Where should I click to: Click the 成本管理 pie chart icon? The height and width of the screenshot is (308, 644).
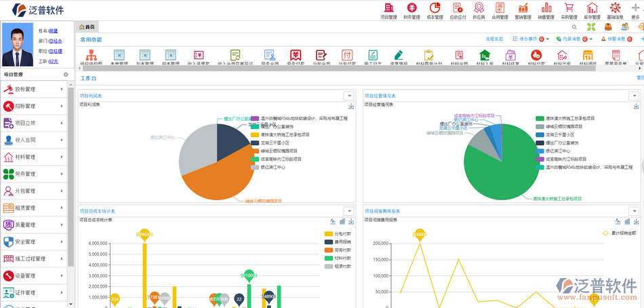pyautogui.click(x=435, y=9)
